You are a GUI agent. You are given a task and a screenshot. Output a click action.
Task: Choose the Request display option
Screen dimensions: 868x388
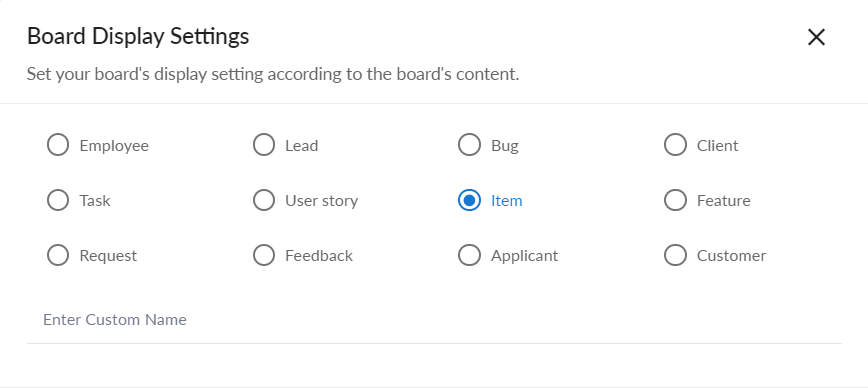(x=58, y=255)
